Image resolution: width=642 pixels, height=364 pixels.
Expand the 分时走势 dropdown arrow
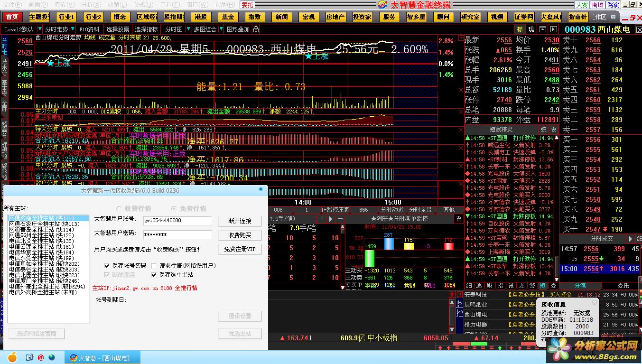73,29
